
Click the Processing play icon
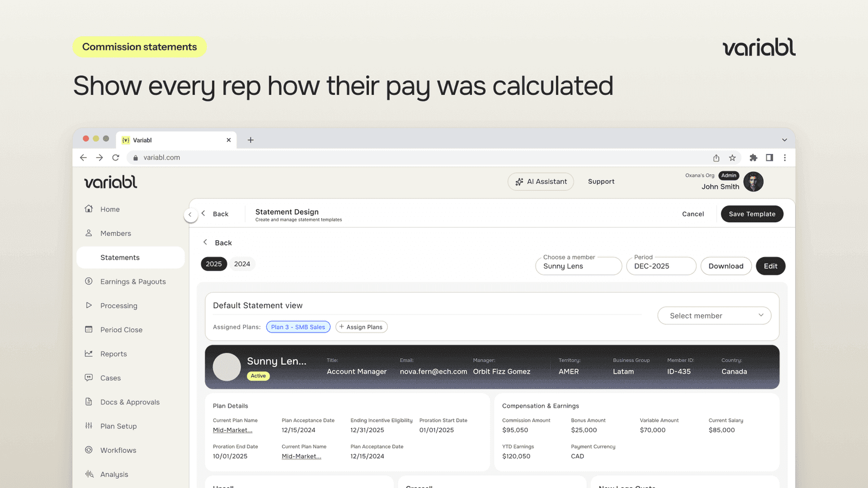(x=88, y=305)
